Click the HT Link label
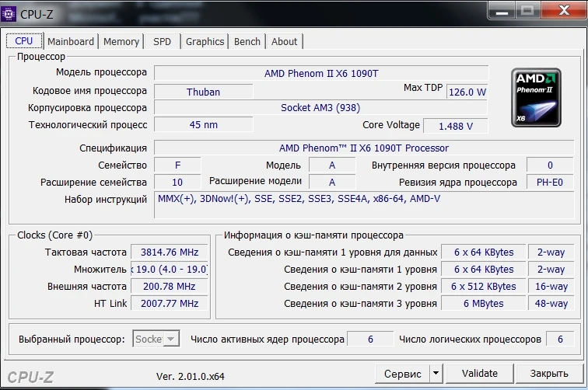The width and height of the screenshot is (588, 390). point(110,304)
